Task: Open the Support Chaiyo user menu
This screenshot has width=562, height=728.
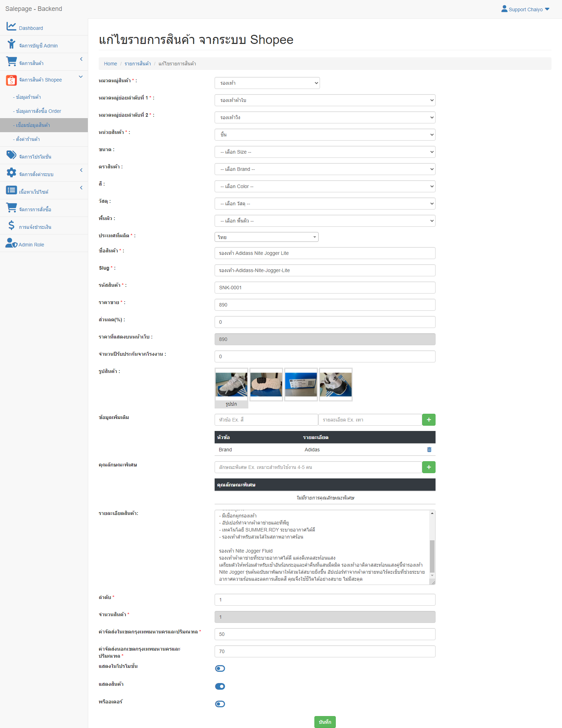Action: (525, 9)
